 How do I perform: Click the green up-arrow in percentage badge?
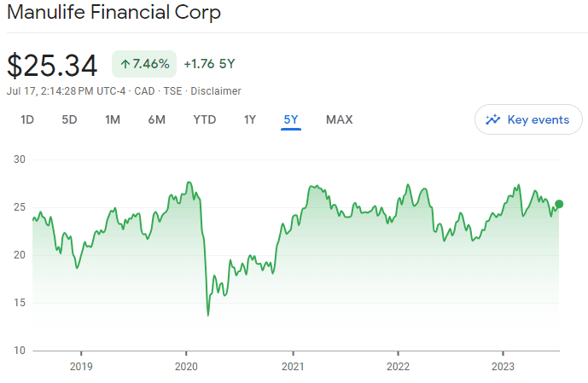point(125,64)
